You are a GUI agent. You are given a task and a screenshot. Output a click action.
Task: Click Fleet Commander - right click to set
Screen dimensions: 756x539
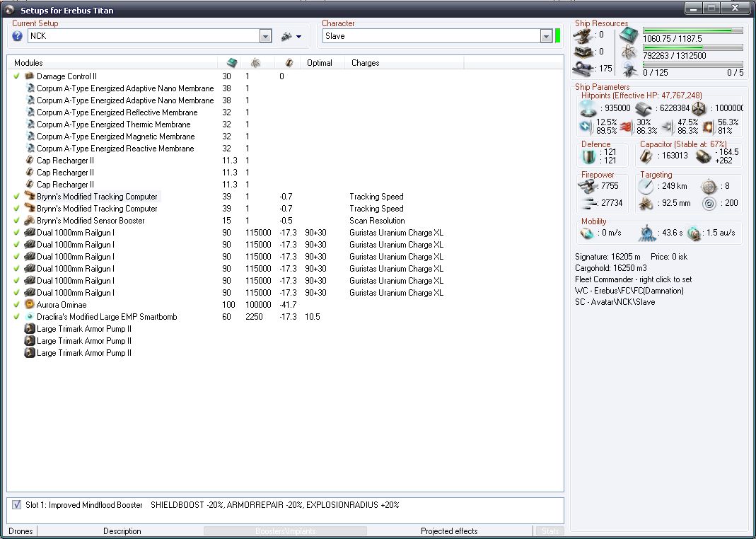pos(633,279)
